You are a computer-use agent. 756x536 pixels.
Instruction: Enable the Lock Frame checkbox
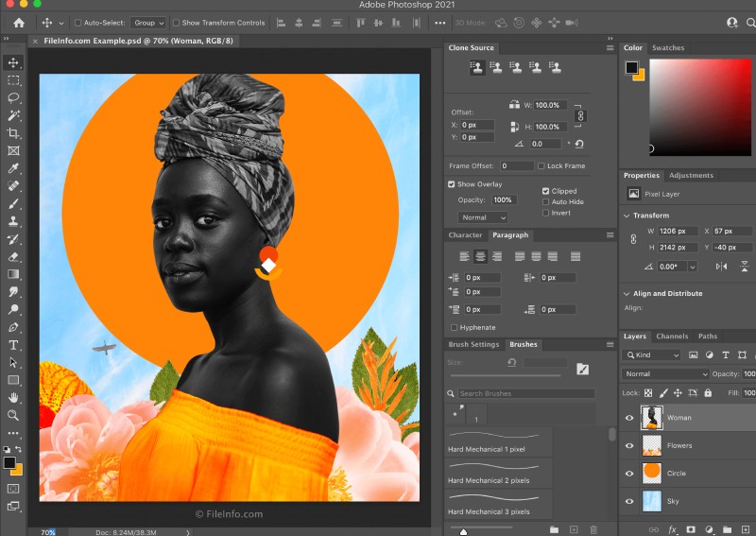(541, 165)
